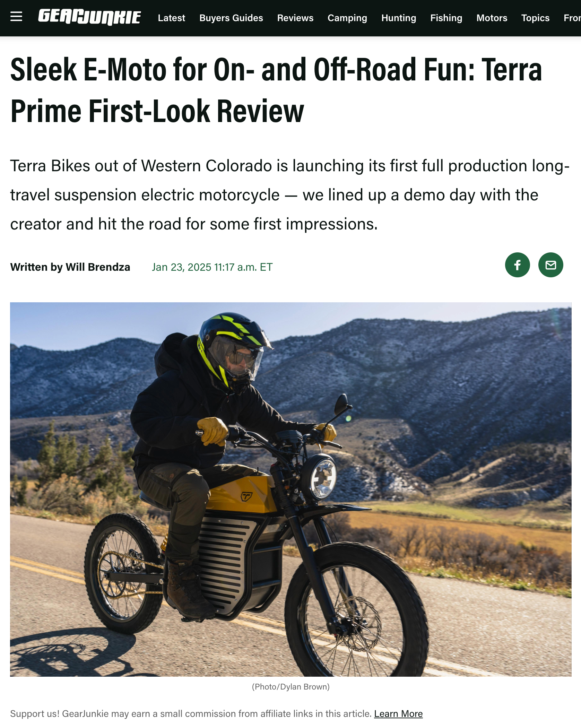Open the Latest menu item

[171, 18]
